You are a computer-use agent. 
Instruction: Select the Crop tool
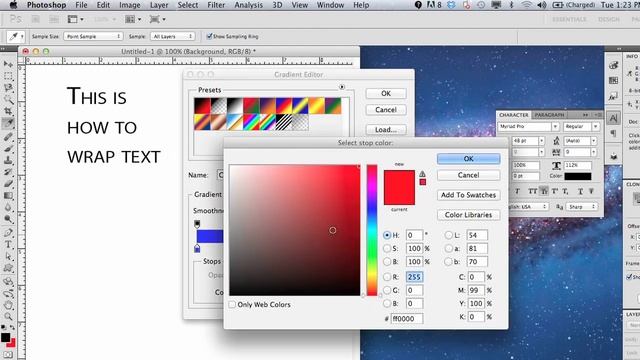(8, 111)
